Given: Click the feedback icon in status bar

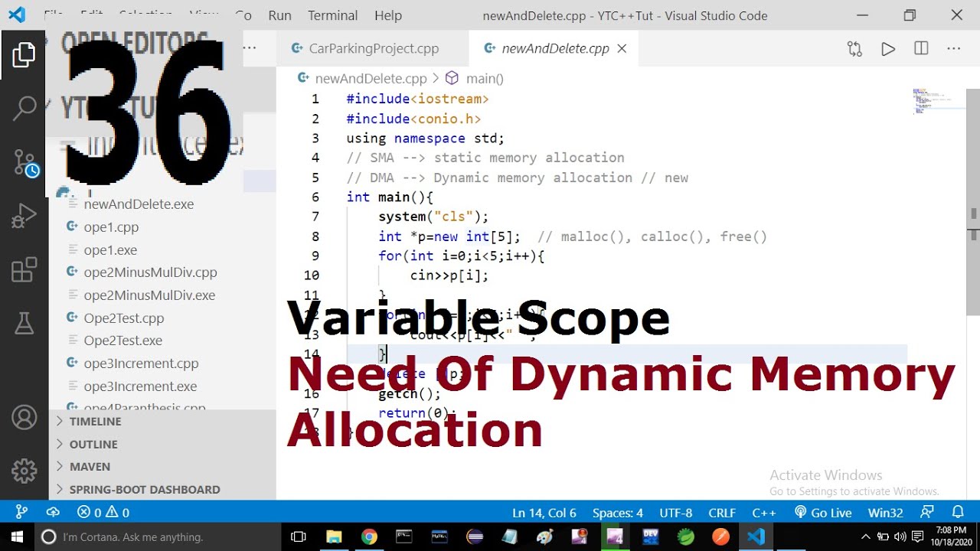Looking at the screenshot, I should [x=927, y=512].
